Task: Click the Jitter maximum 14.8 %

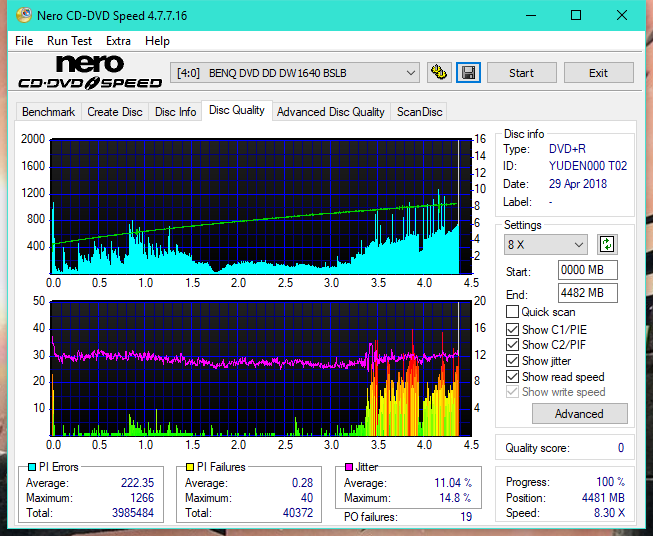Action: [456, 498]
